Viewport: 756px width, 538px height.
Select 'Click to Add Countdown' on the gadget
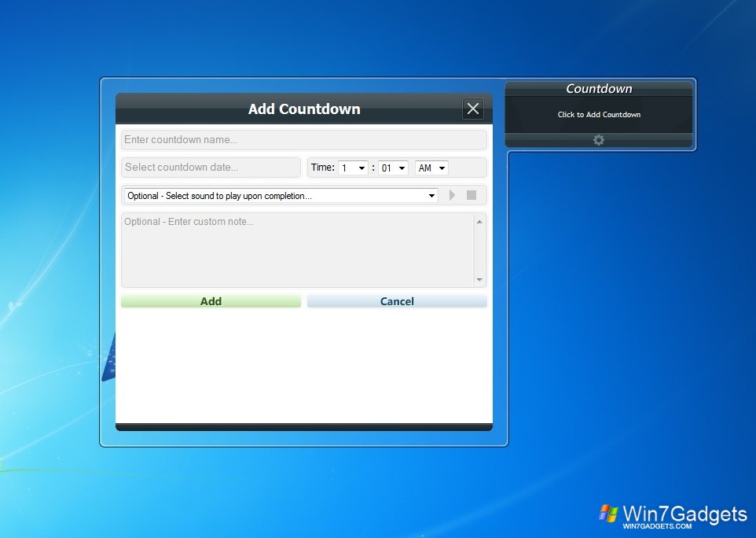tap(599, 114)
